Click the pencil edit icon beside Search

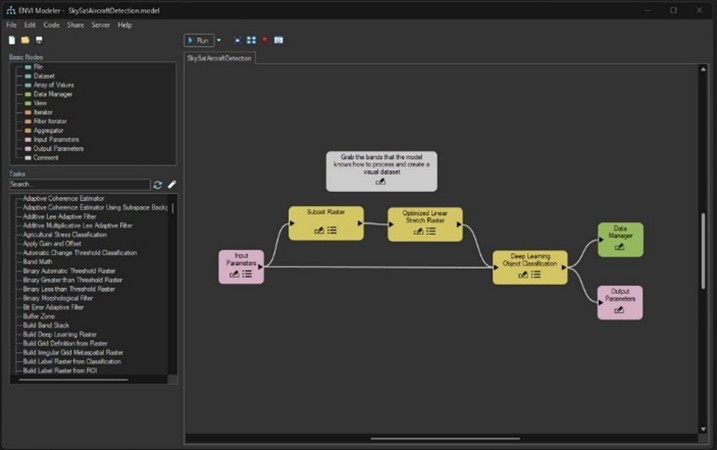coord(171,185)
